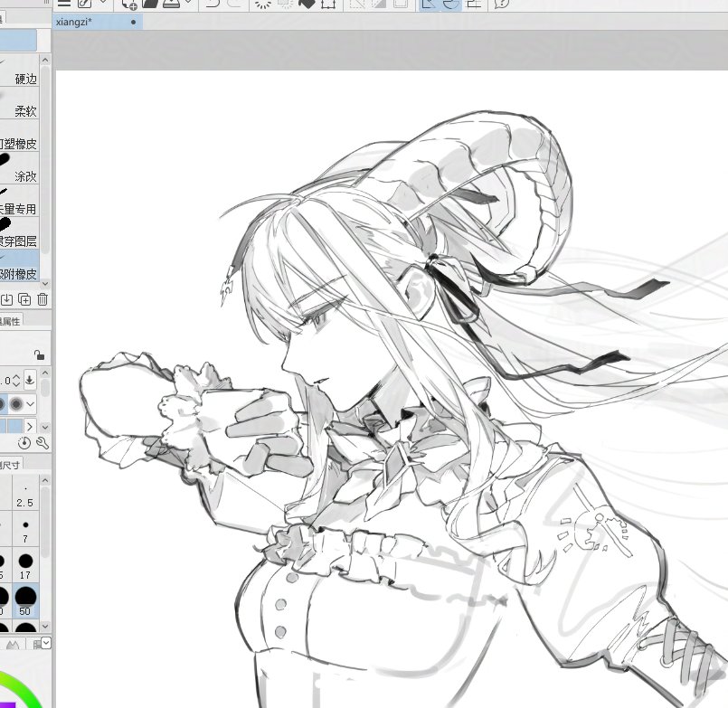Create a new canvas with the New icon
The width and height of the screenshot is (728, 708).
click(129, 4)
